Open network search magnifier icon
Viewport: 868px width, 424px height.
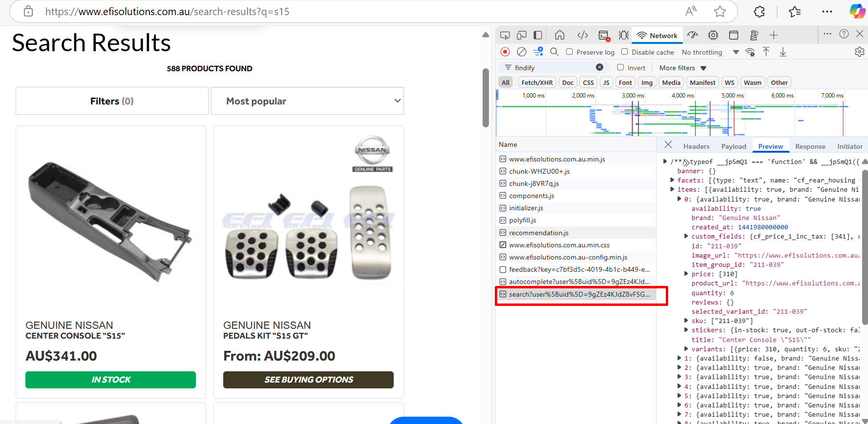pyautogui.click(x=554, y=52)
